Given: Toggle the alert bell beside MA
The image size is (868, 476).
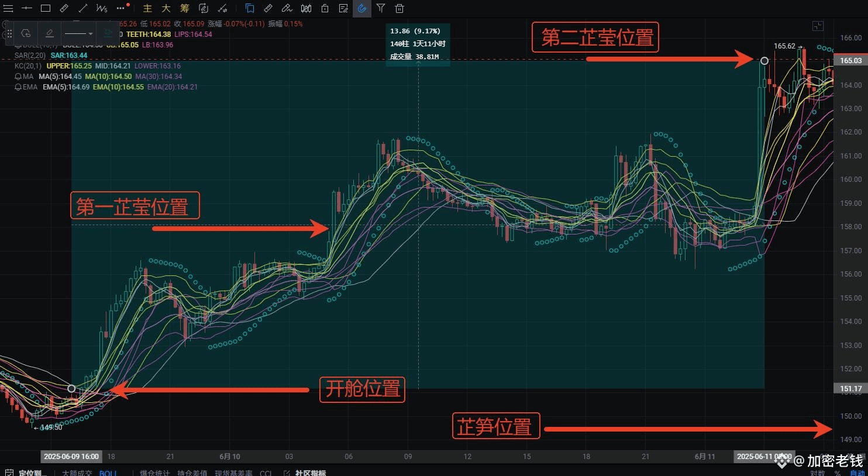Looking at the screenshot, I should 18,77.
